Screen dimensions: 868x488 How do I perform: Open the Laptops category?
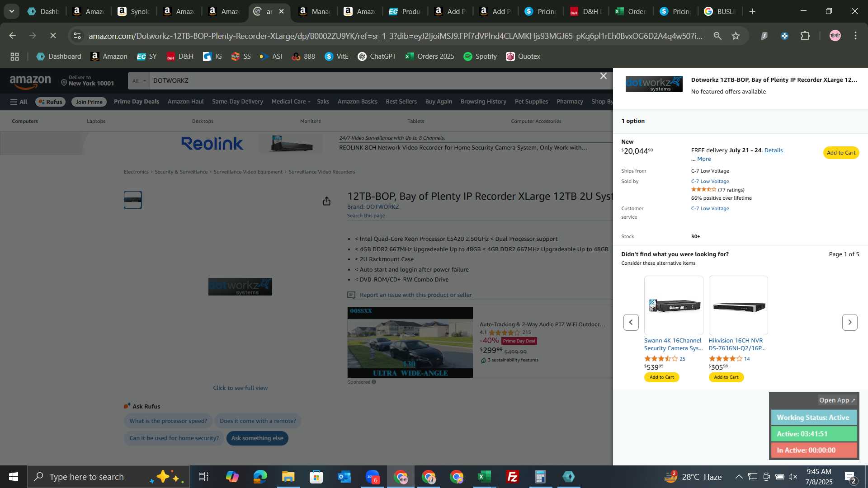click(x=96, y=121)
